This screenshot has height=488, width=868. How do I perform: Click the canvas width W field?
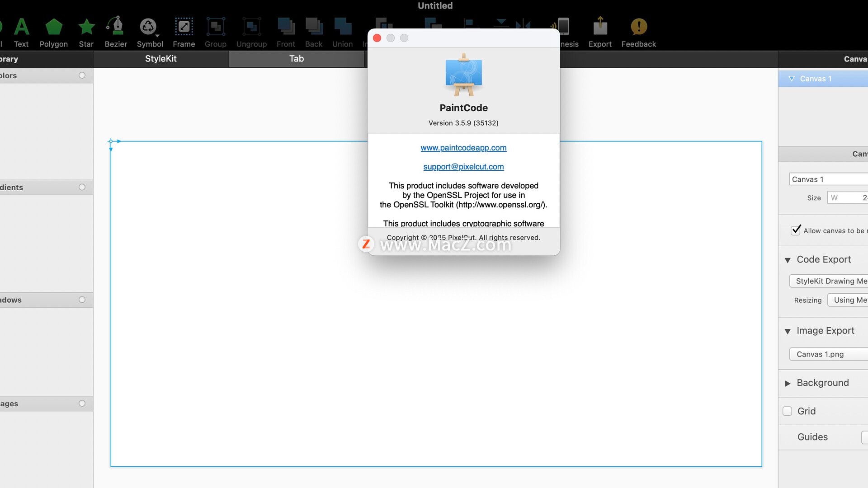coord(848,197)
